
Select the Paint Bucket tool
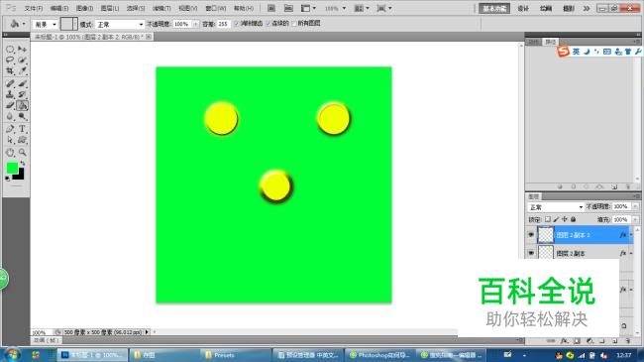(x=22, y=105)
